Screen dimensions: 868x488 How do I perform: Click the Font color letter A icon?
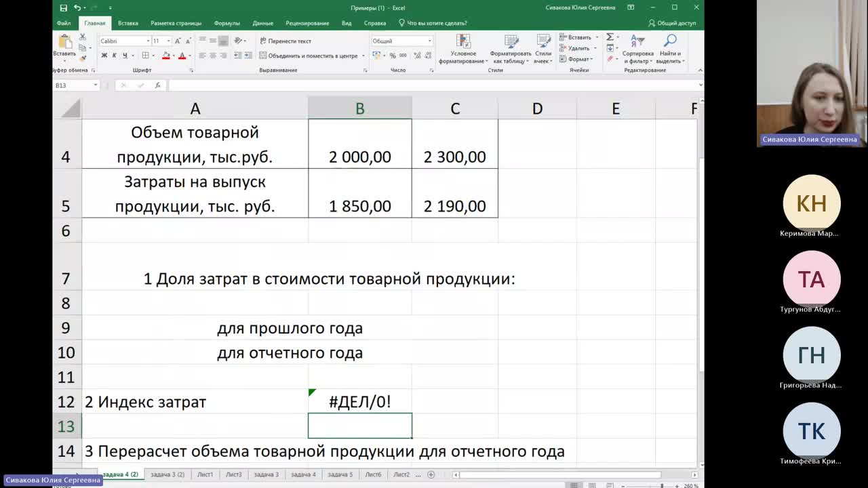(x=182, y=56)
